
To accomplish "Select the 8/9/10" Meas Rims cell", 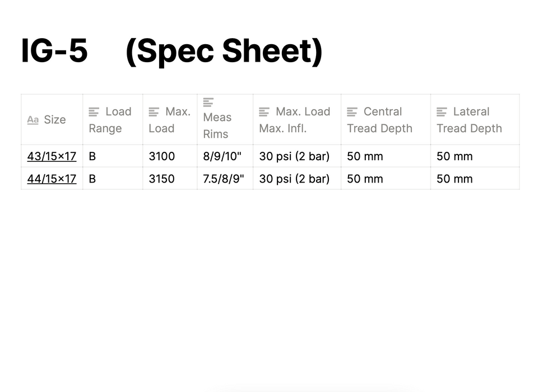I will coord(224,156).
